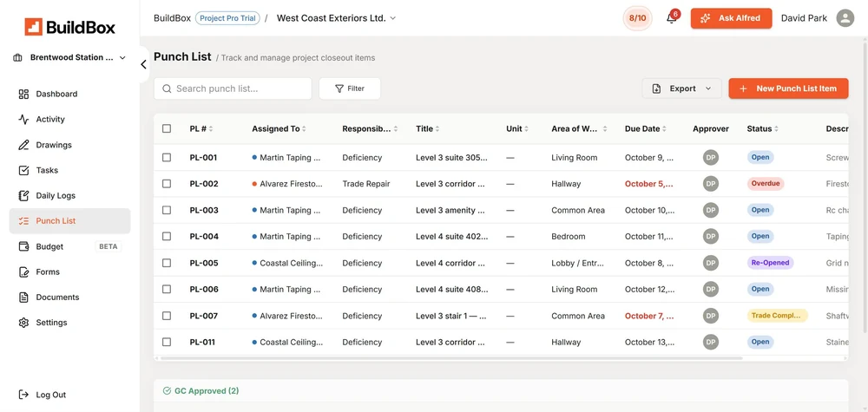Click the 8/10 usage badge
This screenshot has width=868, height=412.
tap(637, 18)
